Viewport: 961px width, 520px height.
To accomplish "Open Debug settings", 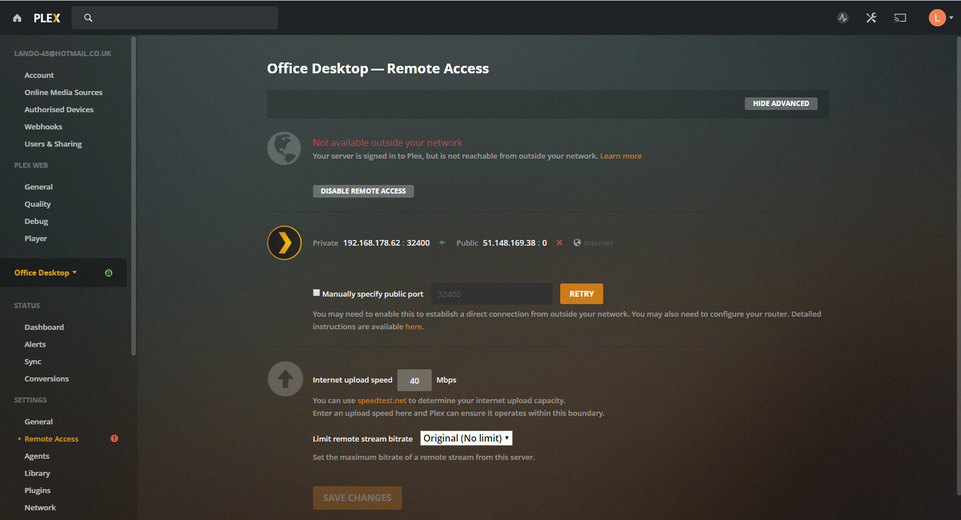I will point(36,221).
